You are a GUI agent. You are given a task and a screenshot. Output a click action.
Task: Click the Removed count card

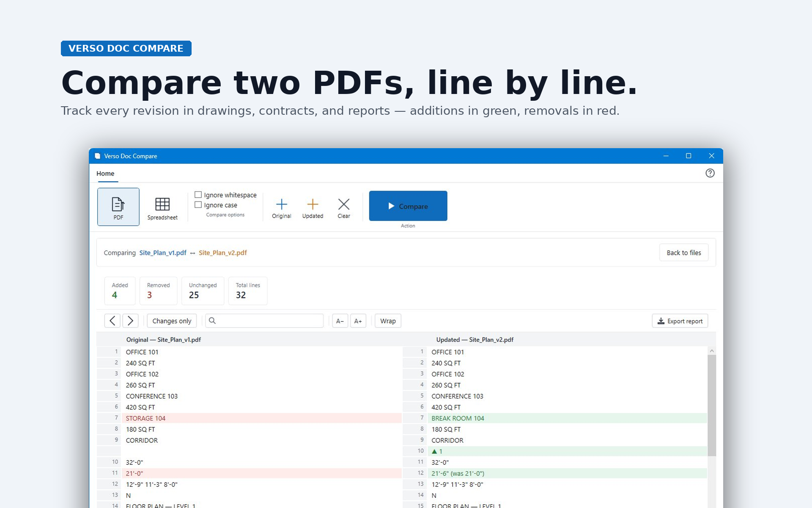159,291
